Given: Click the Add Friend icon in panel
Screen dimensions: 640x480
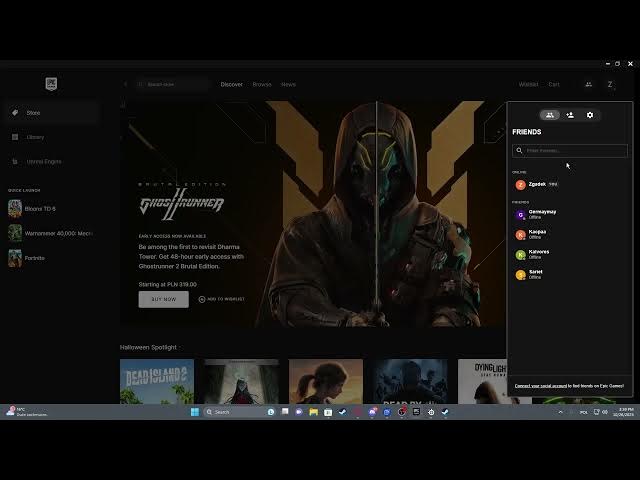Looking at the screenshot, I should (x=570, y=115).
